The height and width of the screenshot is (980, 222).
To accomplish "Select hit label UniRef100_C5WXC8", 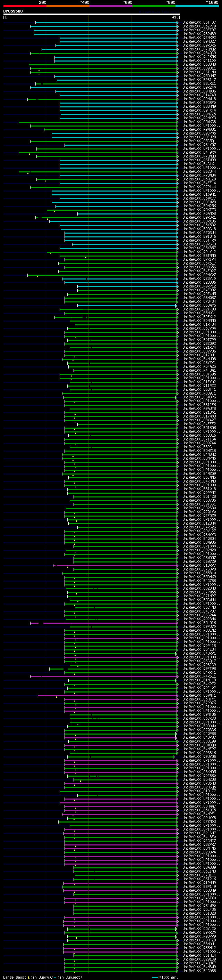I will point(199,122).
